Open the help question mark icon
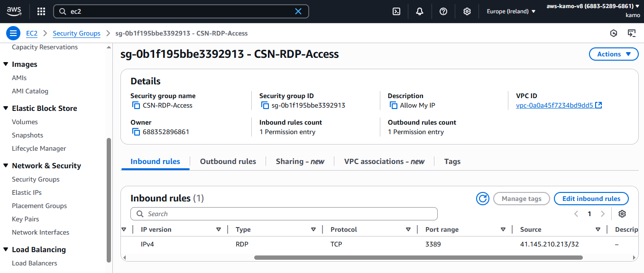Viewport: 644px width, 273px height. [x=443, y=11]
